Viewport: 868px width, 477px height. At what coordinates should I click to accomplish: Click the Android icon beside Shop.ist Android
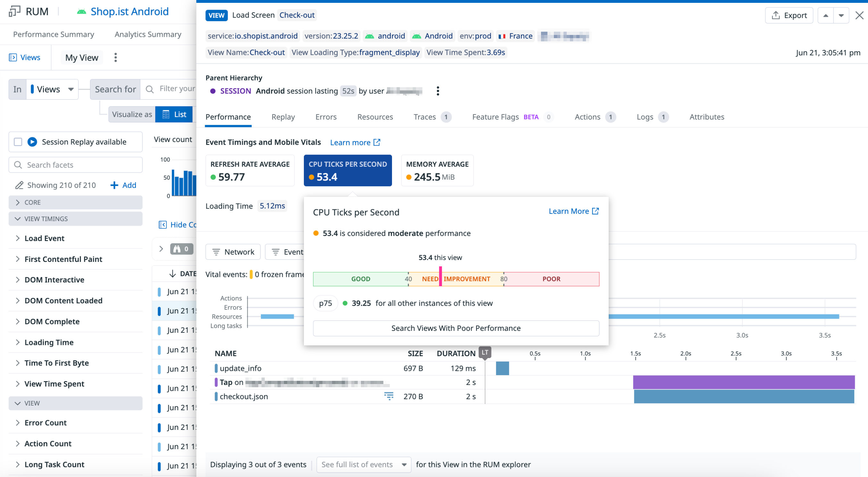point(81,12)
